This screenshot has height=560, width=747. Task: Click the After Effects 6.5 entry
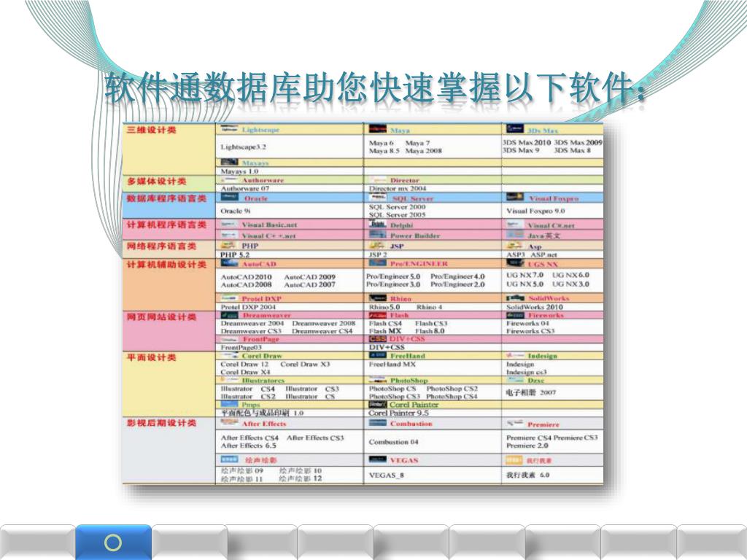[x=248, y=446]
